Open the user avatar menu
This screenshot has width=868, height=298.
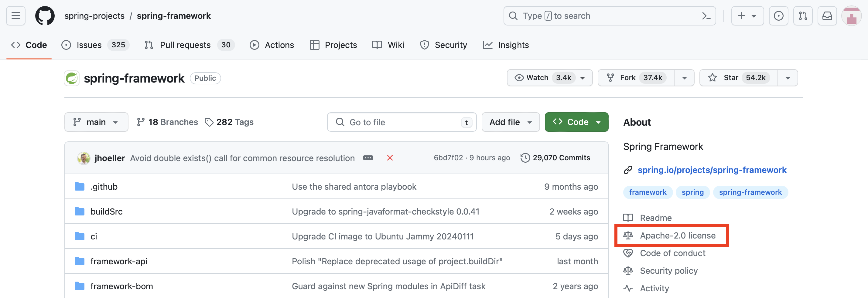click(851, 16)
